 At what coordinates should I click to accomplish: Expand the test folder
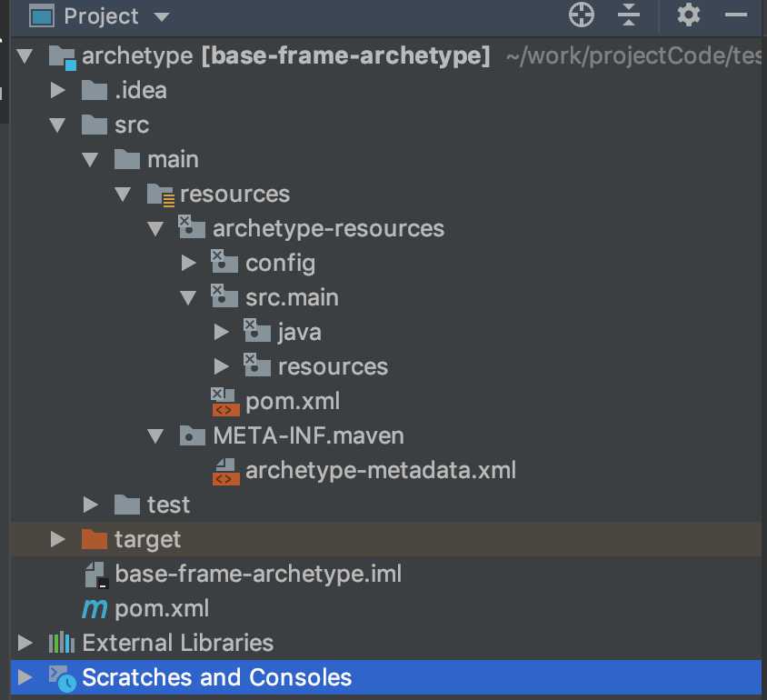[x=90, y=504]
